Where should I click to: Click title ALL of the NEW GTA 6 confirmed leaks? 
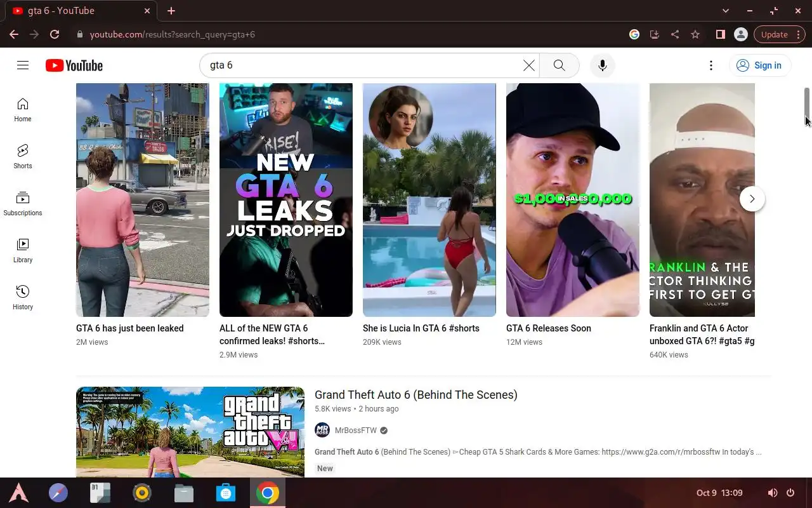click(x=272, y=335)
